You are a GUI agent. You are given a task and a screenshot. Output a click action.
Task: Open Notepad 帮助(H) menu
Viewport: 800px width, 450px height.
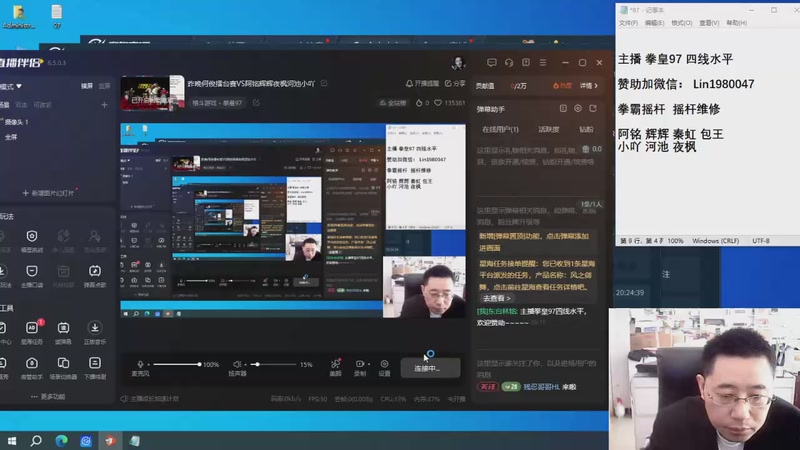737,23
